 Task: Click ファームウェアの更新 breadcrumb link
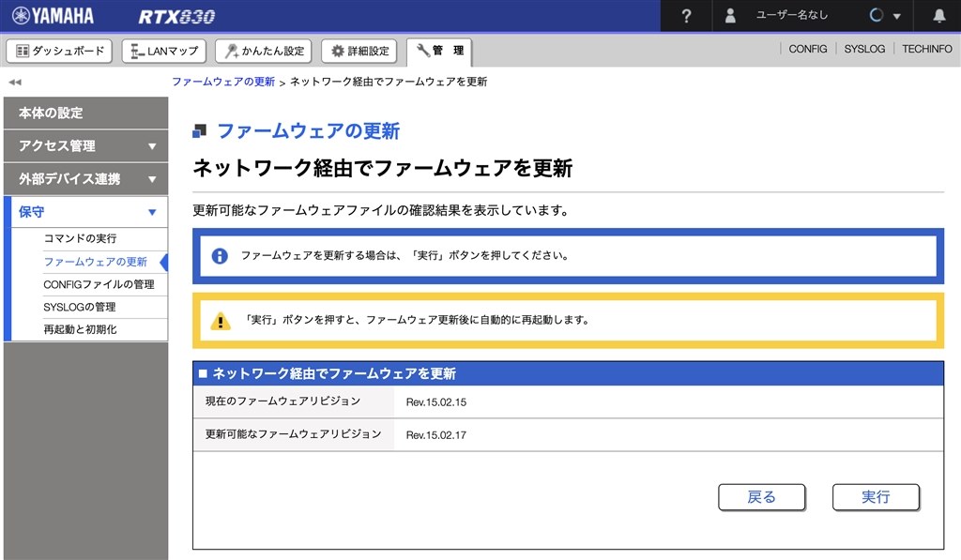[223, 83]
